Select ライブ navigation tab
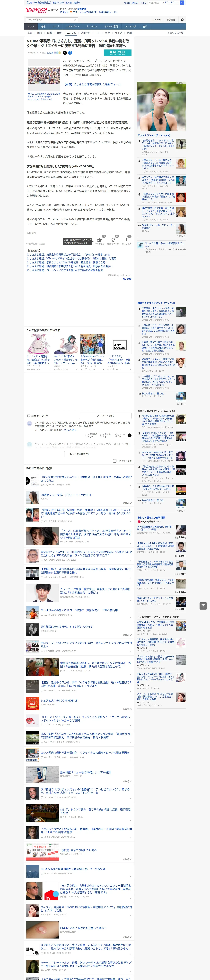 [x=56, y=27]
